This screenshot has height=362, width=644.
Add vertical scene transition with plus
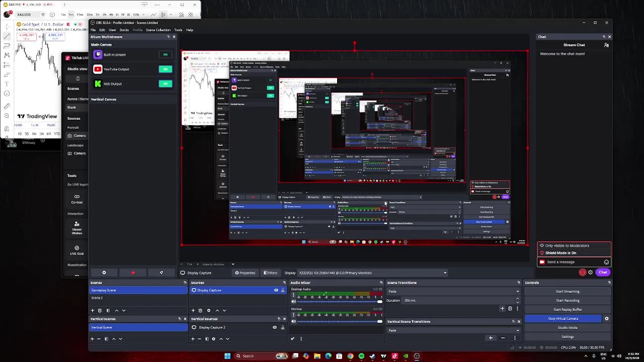pos(491,338)
